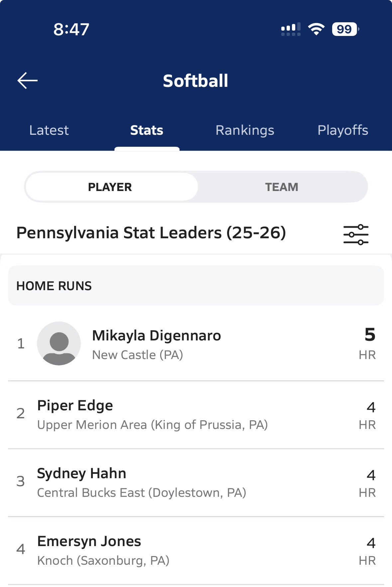Go to the Rankings tab
Screen dimensions: 392x587
(245, 130)
